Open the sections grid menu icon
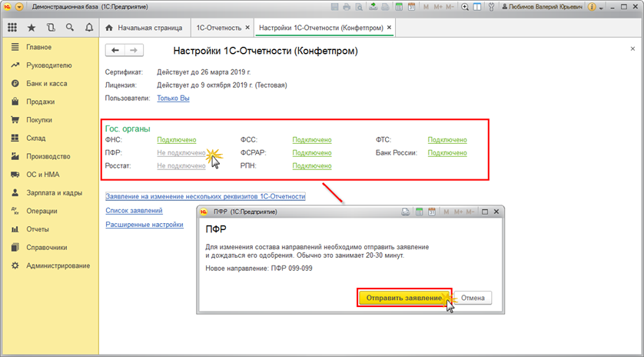 pyautogui.click(x=12, y=28)
